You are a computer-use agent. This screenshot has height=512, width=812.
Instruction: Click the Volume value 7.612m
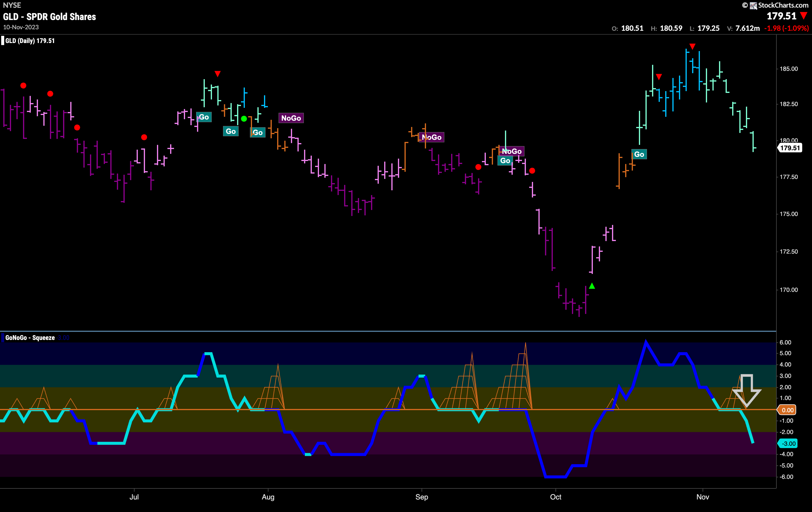[748, 28]
